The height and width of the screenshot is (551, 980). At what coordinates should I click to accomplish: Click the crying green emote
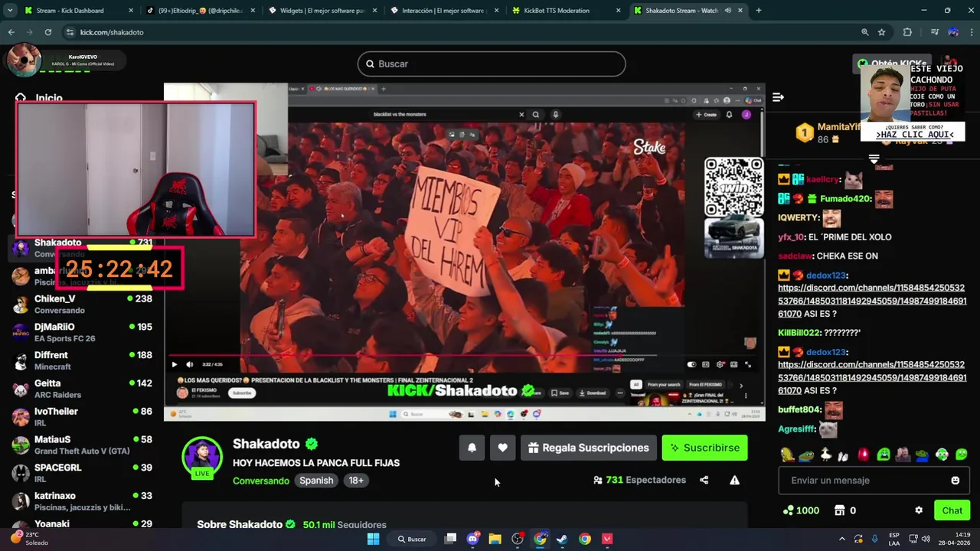point(884,455)
